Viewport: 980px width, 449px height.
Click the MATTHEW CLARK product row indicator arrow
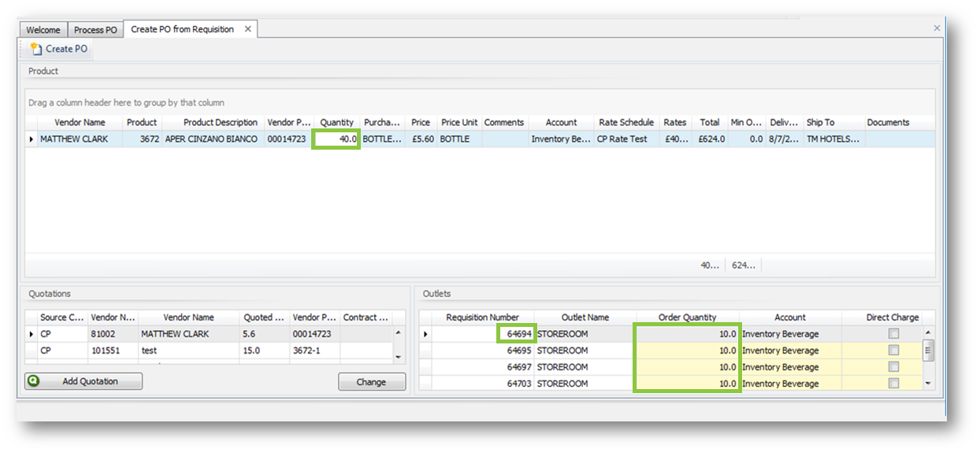[32, 139]
